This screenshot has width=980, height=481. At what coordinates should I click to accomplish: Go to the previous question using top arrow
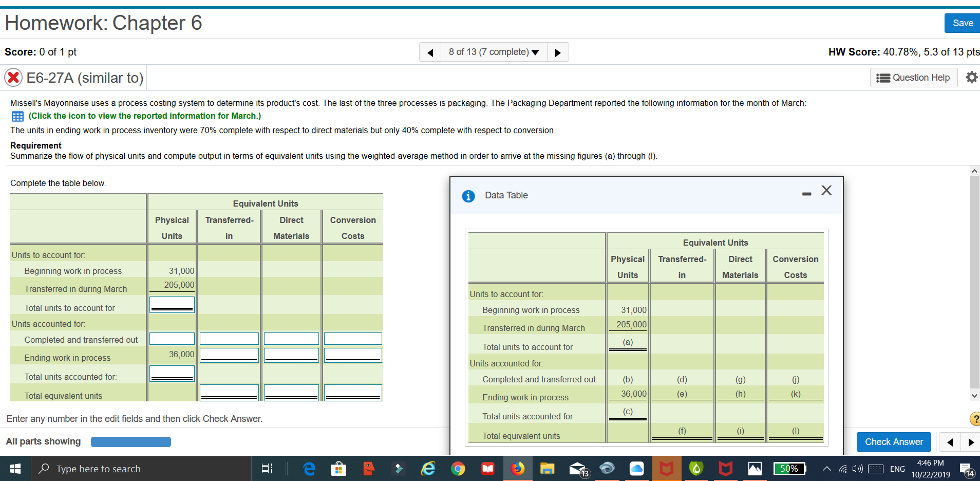pos(430,52)
